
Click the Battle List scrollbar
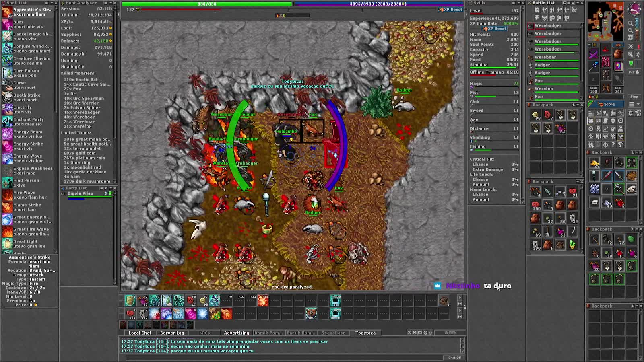coord(581,61)
